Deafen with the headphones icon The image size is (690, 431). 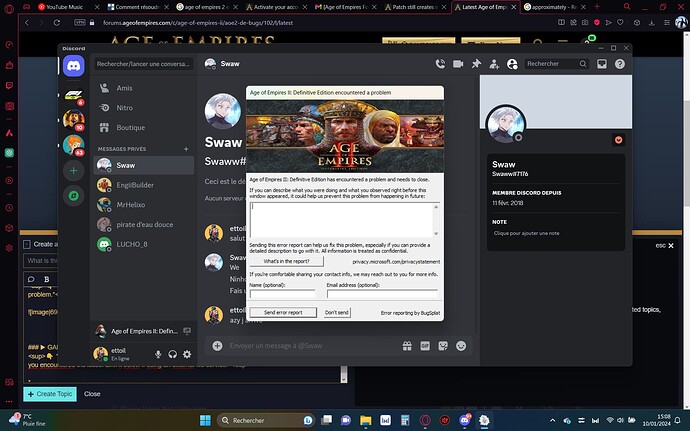coord(172,354)
